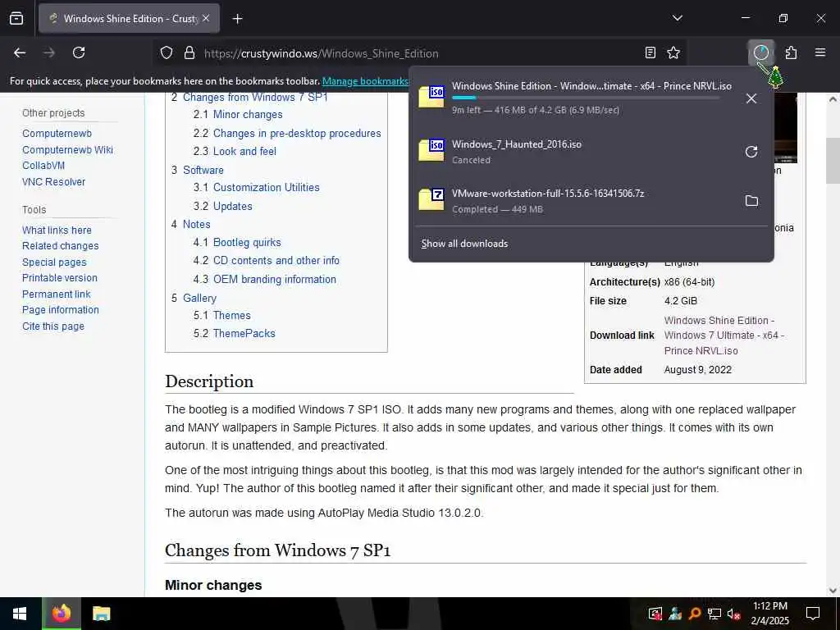Open Page information link
Viewport: 840px width, 630px height.
[61, 309]
